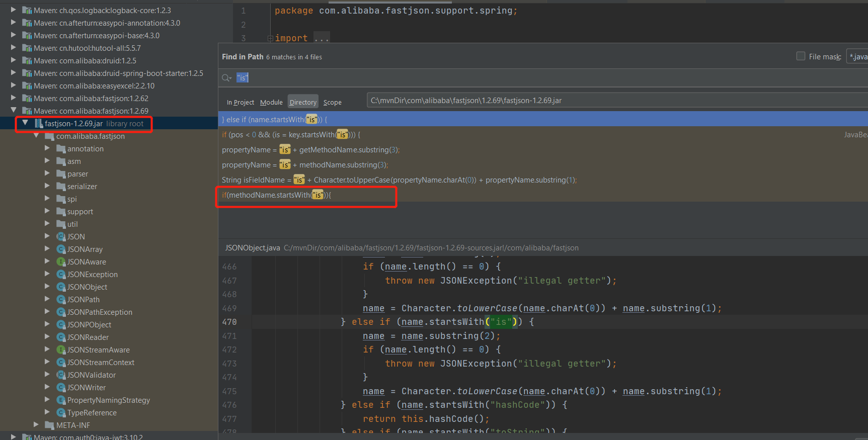Click the META-INF folder icon
Viewport: 868px width, 440px height.
click(x=49, y=425)
